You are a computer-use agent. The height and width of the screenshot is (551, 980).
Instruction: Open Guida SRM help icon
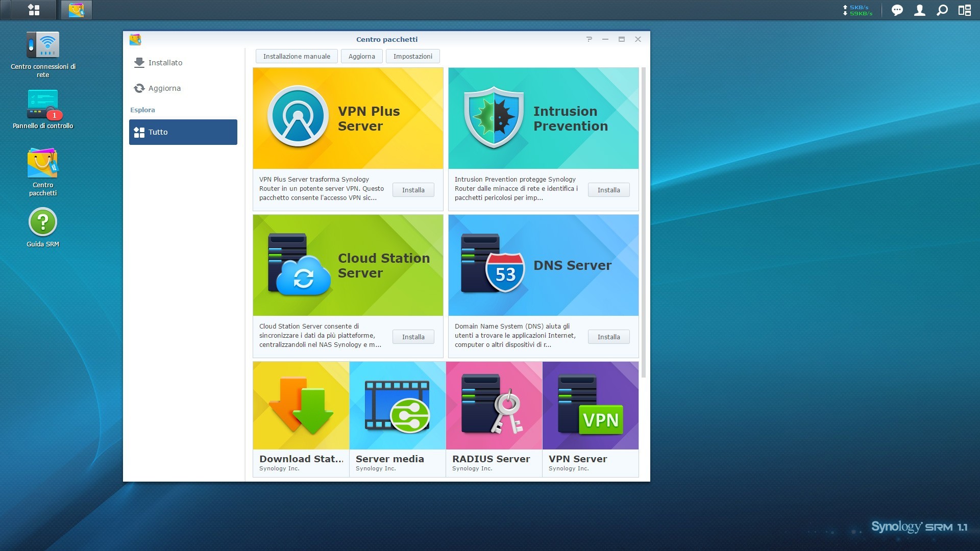[43, 222]
